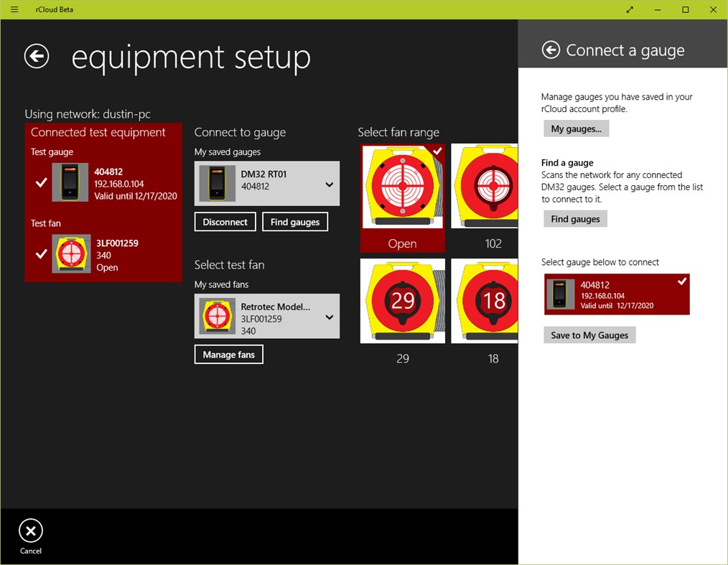Click the Cancel icon in the app bar

click(x=30, y=531)
